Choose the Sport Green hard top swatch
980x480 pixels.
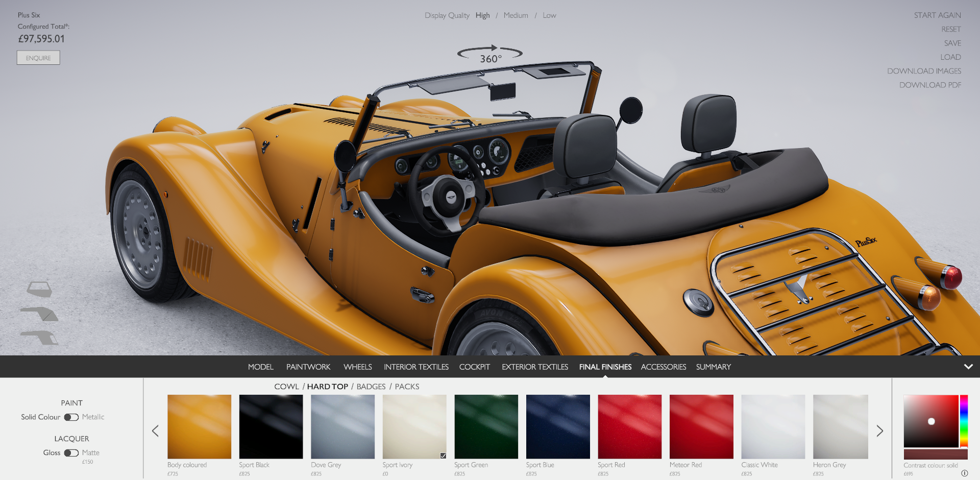pos(486,426)
